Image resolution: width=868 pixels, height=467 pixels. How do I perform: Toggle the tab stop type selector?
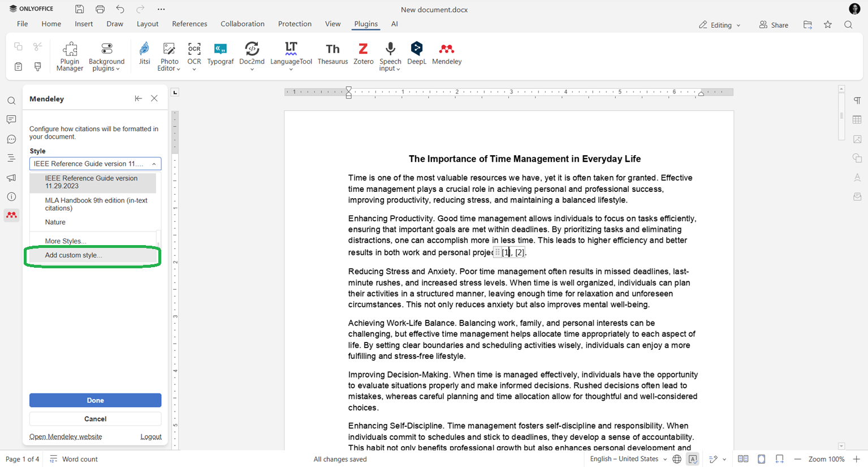tap(175, 92)
